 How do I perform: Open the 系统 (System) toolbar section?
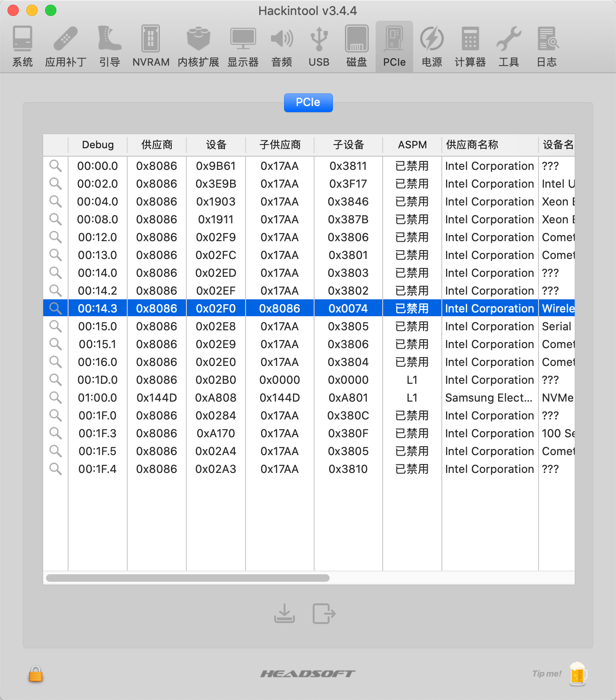23,46
